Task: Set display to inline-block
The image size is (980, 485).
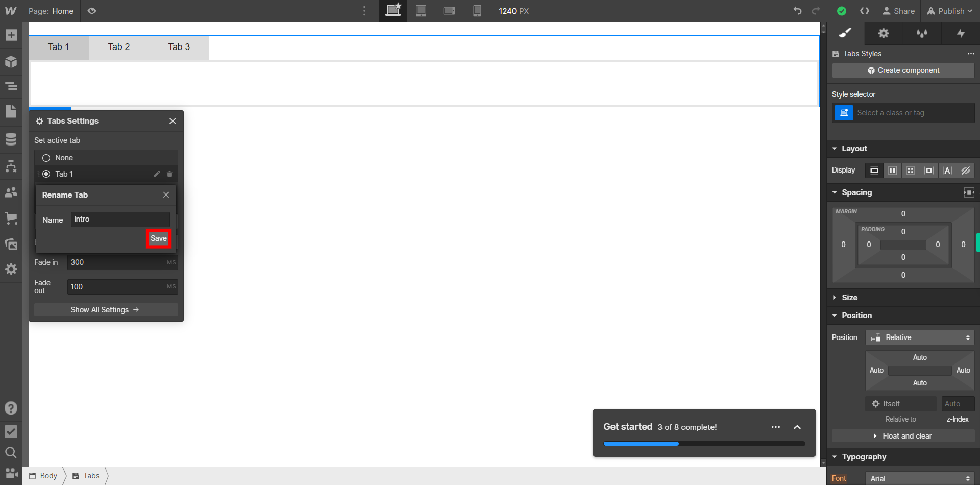Action: click(x=929, y=171)
